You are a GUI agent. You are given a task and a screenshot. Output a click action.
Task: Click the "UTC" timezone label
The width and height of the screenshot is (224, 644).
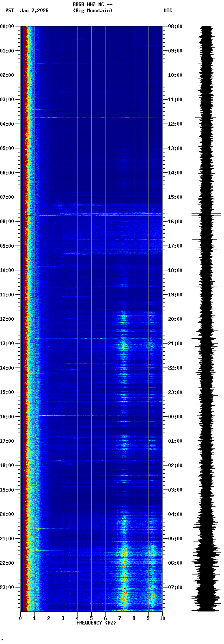click(x=168, y=11)
